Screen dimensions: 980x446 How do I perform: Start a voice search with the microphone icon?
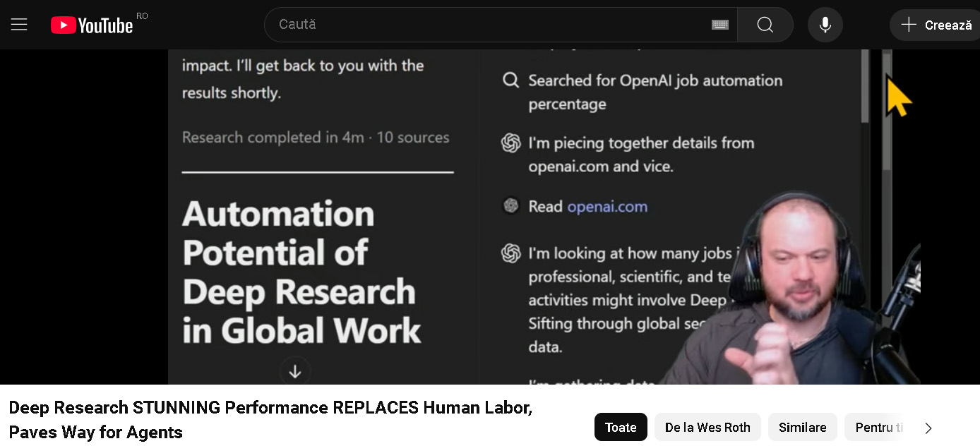[825, 24]
